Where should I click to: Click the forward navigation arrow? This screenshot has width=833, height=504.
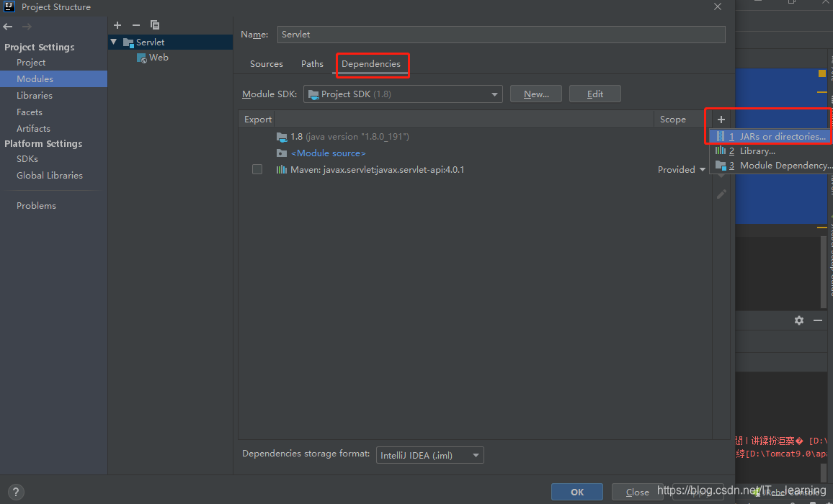(27, 27)
